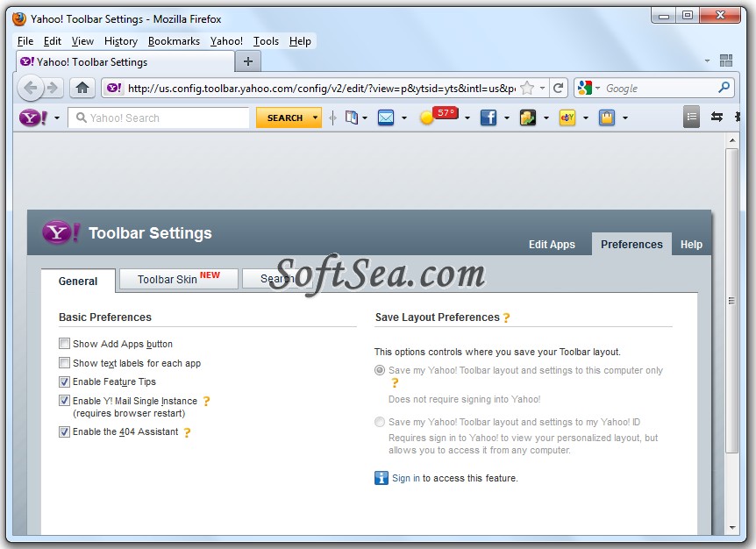Click the browser Forward arrow

point(52,89)
